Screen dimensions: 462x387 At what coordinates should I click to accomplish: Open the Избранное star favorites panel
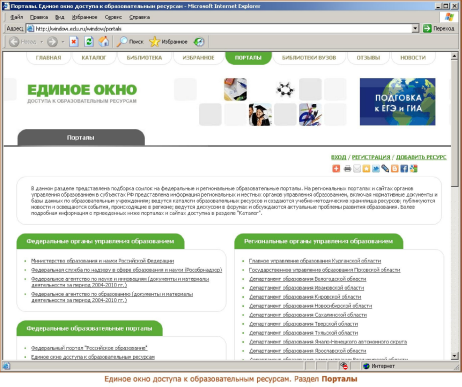(168, 42)
